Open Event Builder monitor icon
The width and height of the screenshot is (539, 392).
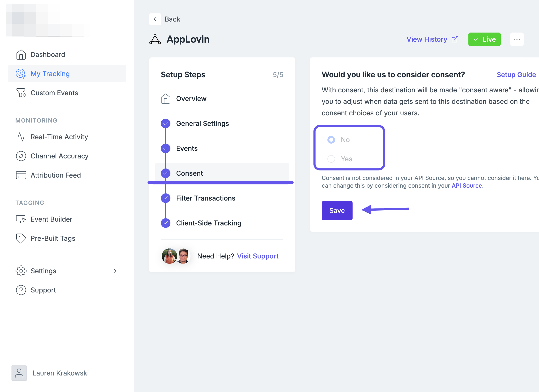(x=21, y=219)
